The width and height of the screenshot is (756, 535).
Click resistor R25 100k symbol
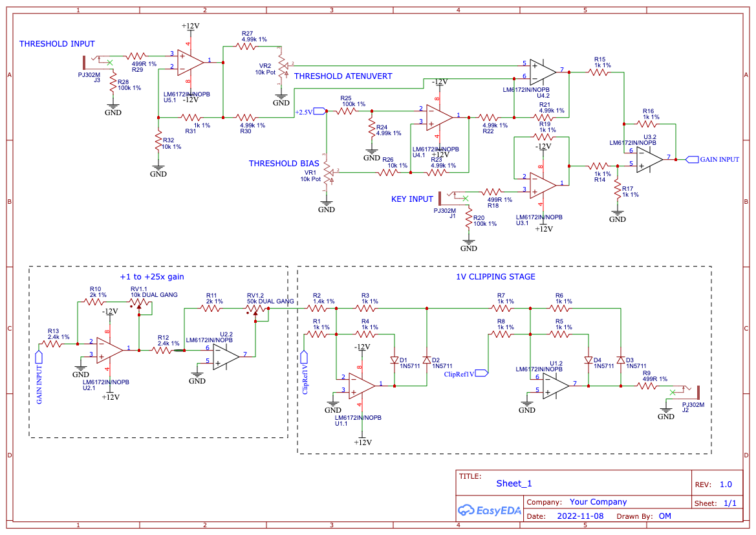click(346, 111)
